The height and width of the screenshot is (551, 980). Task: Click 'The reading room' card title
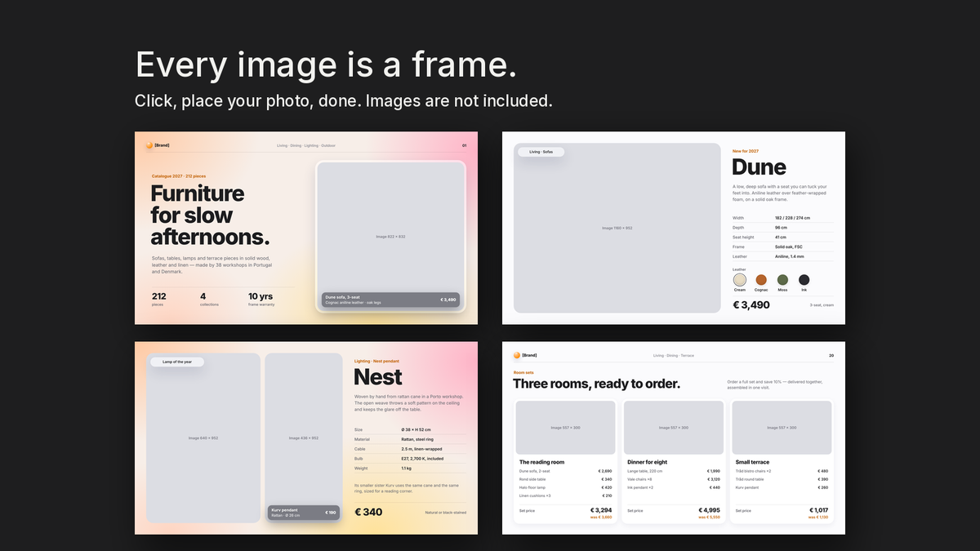coord(541,462)
